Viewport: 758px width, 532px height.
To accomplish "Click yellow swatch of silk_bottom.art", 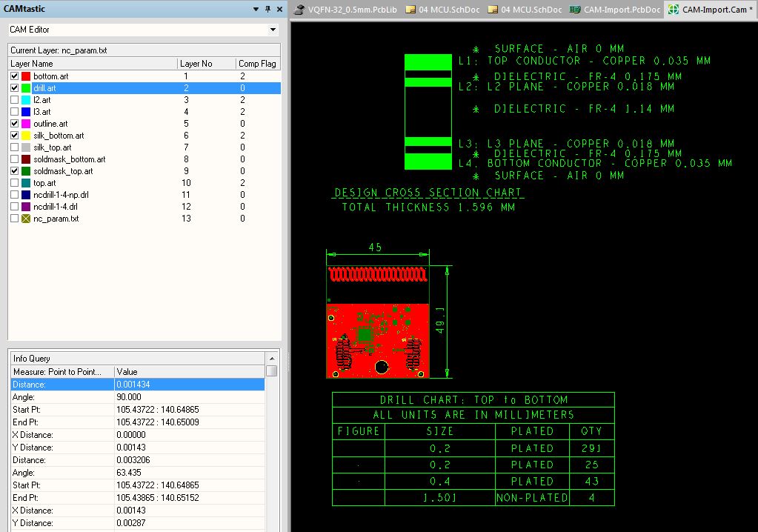I will pos(26,136).
